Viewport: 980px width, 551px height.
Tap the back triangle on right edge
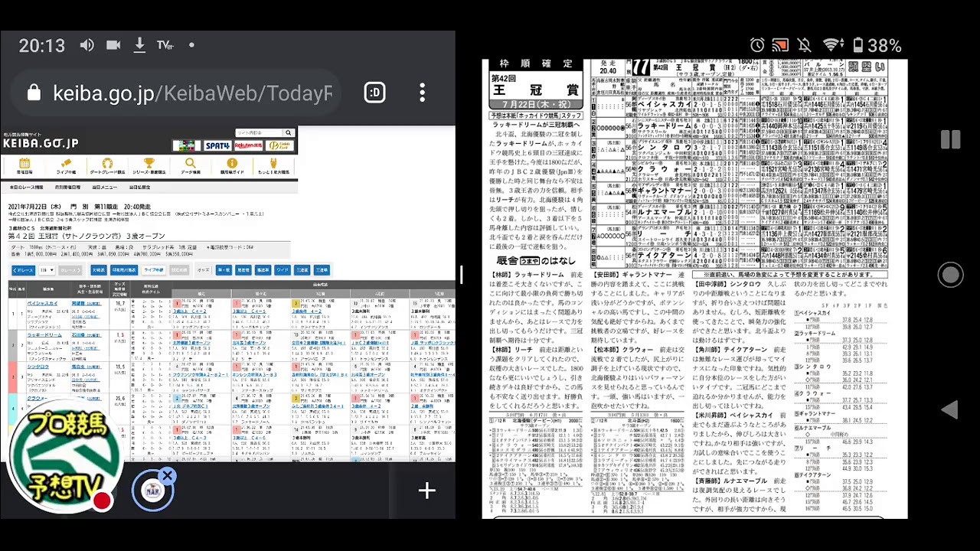(x=950, y=410)
